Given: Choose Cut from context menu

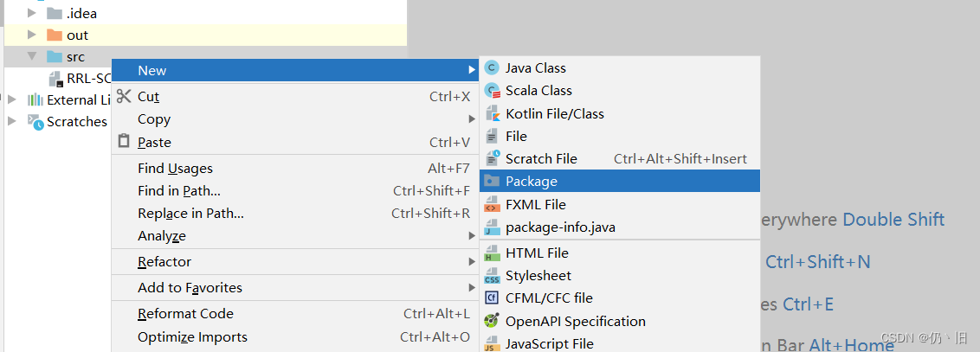Looking at the screenshot, I should click(294, 97).
